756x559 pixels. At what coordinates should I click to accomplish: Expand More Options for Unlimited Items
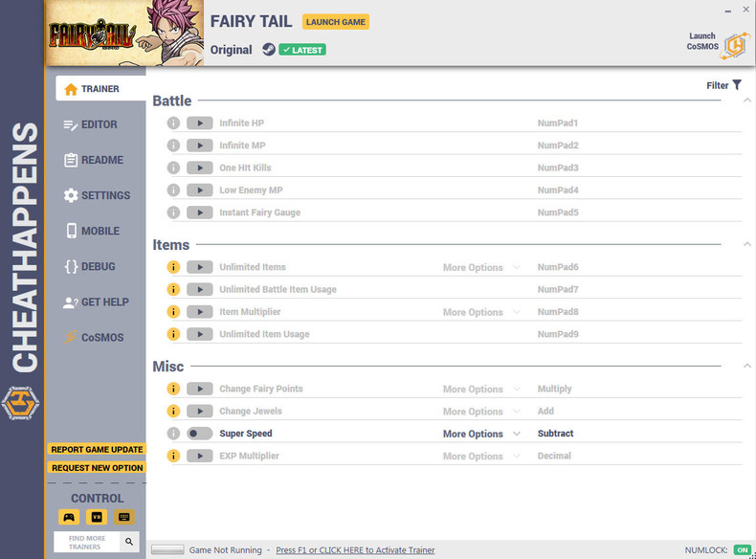tap(481, 267)
